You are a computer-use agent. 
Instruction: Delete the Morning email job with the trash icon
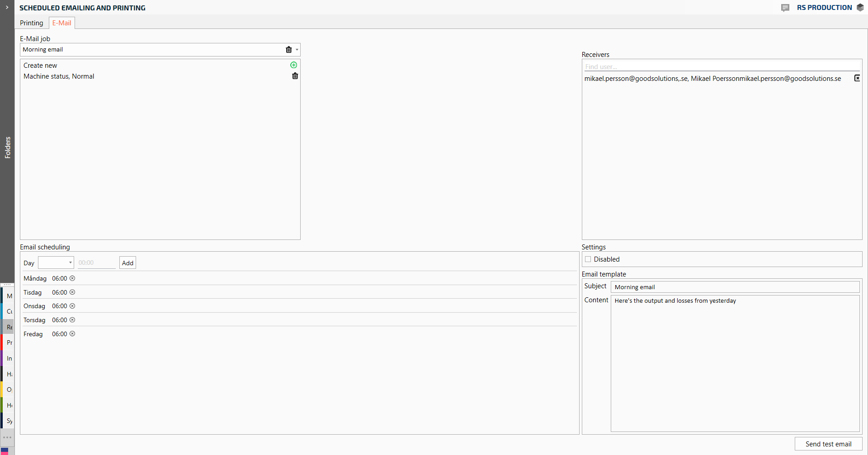[x=288, y=50]
